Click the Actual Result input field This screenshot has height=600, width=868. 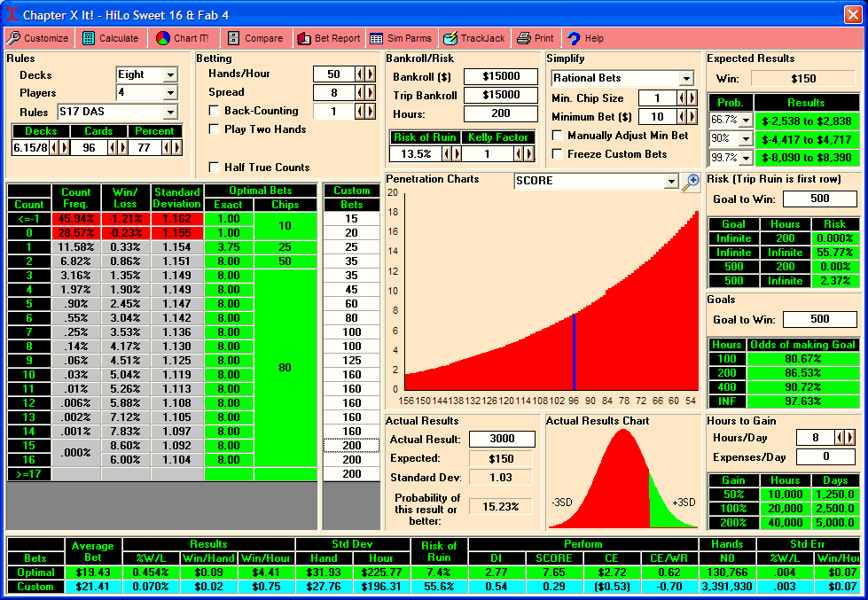(x=502, y=440)
